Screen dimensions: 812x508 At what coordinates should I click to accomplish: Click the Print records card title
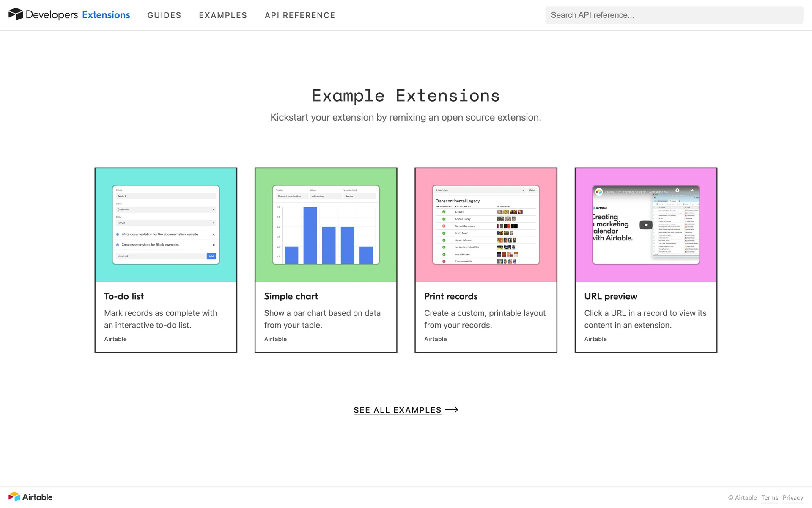(x=451, y=296)
